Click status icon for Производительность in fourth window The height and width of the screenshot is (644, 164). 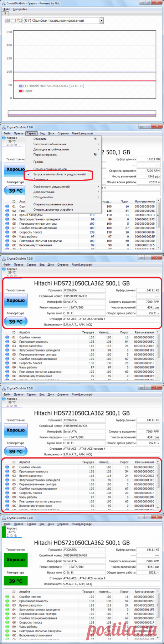(7, 471)
